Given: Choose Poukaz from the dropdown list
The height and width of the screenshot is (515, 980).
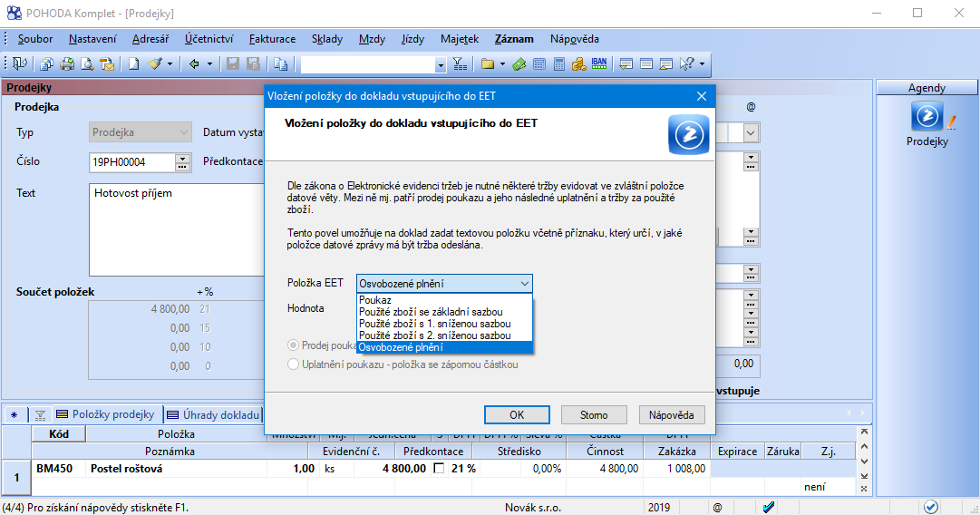Looking at the screenshot, I should pyautogui.click(x=444, y=300).
